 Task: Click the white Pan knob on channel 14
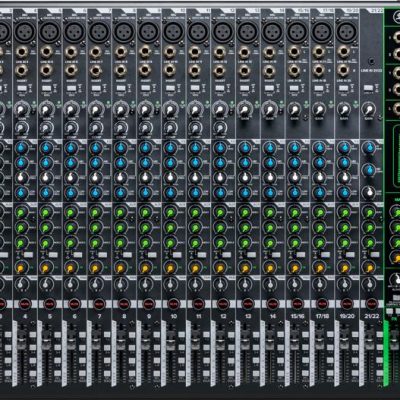pyautogui.click(x=269, y=284)
